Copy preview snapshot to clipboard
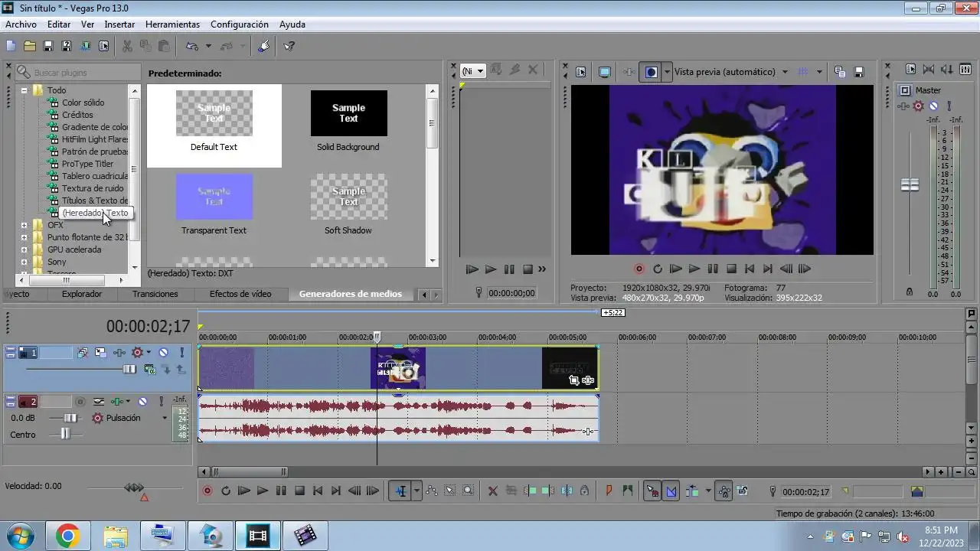The image size is (980, 551). click(x=840, y=72)
